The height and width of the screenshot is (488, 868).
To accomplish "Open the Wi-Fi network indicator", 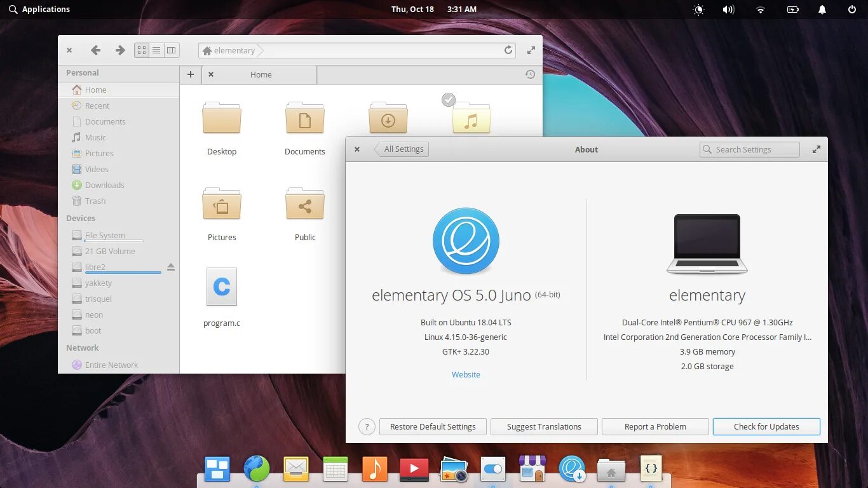I will pos(760,10).
